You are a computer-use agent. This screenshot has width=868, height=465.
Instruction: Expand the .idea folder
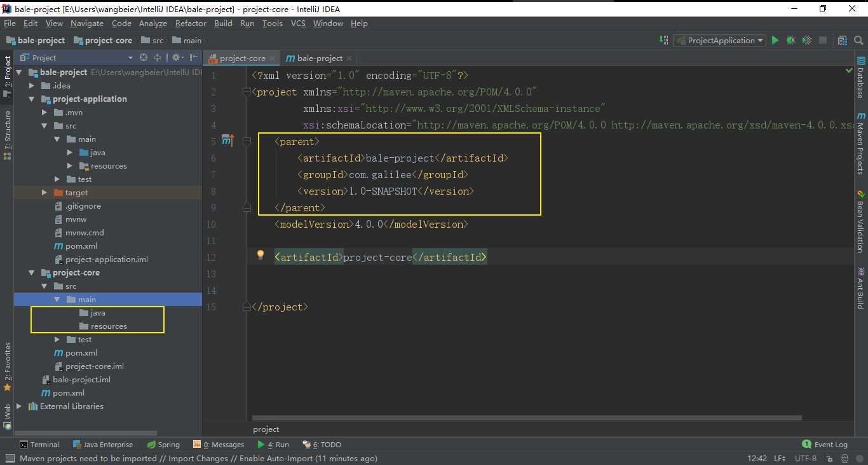tap(32, 85)
